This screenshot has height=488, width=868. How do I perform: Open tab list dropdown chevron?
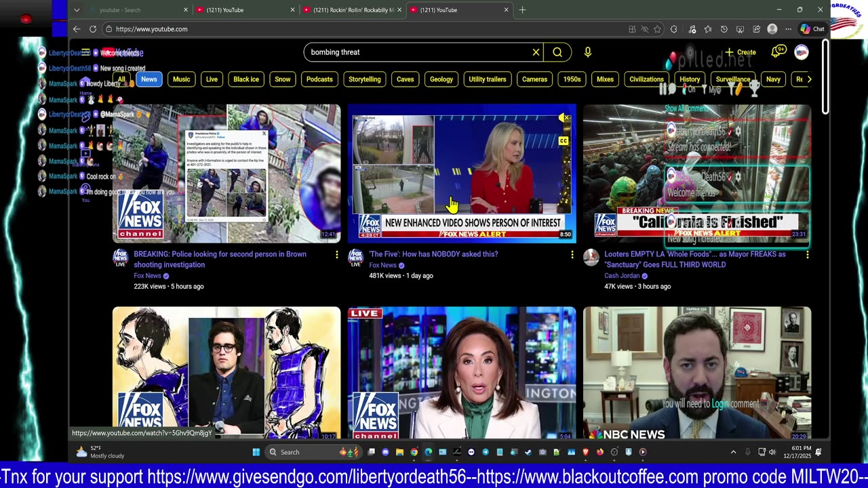[x=77, y=10]
